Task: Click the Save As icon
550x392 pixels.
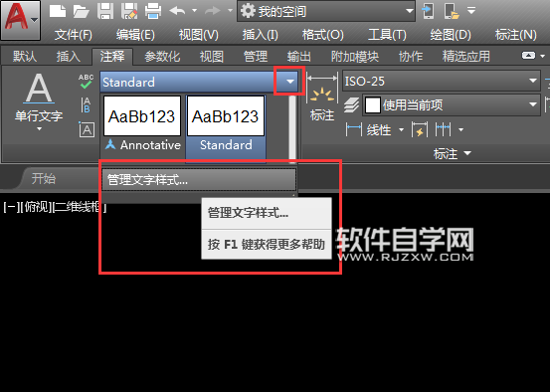Action: click(x=129, y=11)
